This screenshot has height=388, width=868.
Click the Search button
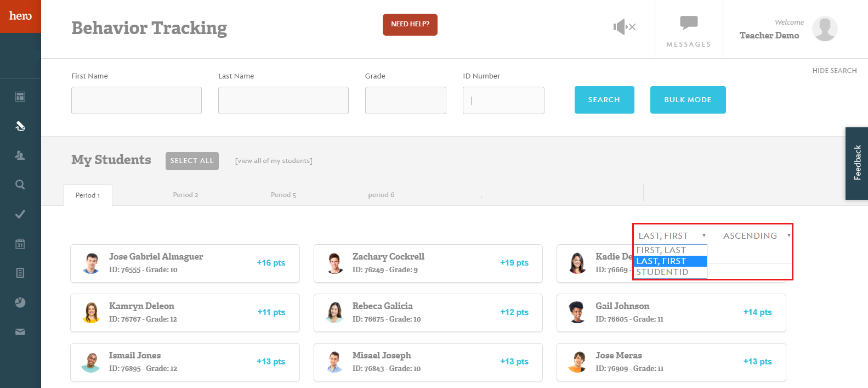[x=604, y=100]
